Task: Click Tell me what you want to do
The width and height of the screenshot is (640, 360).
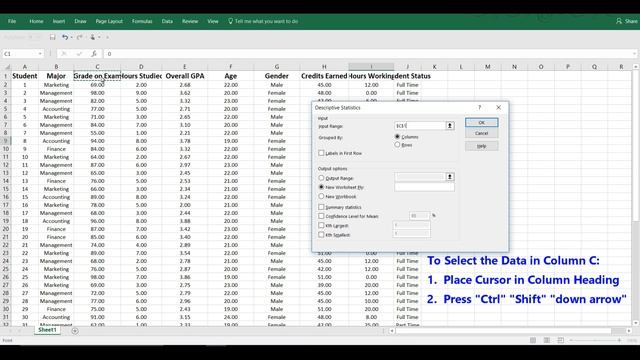Action: (266, 21)
